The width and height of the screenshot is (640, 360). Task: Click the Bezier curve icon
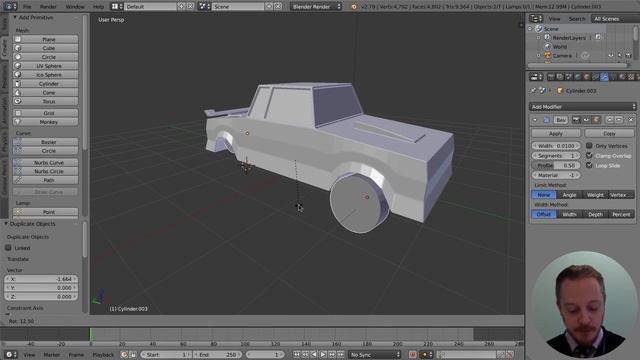point(18,142)
